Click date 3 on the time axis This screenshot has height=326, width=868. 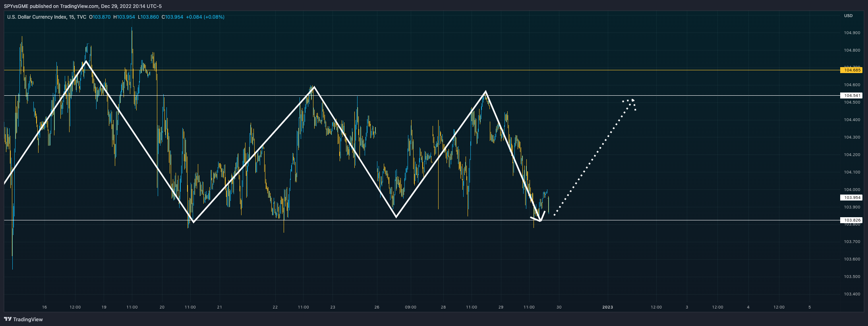[x=687, y=307]
